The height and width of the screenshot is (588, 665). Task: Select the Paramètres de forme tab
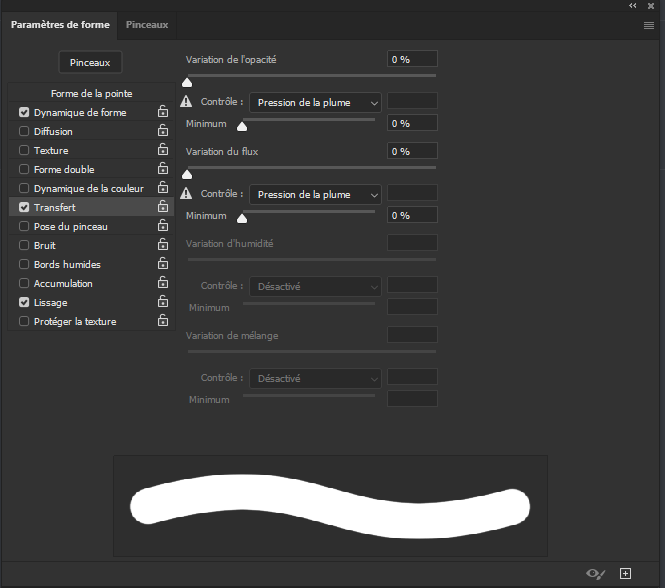point(60,24)
